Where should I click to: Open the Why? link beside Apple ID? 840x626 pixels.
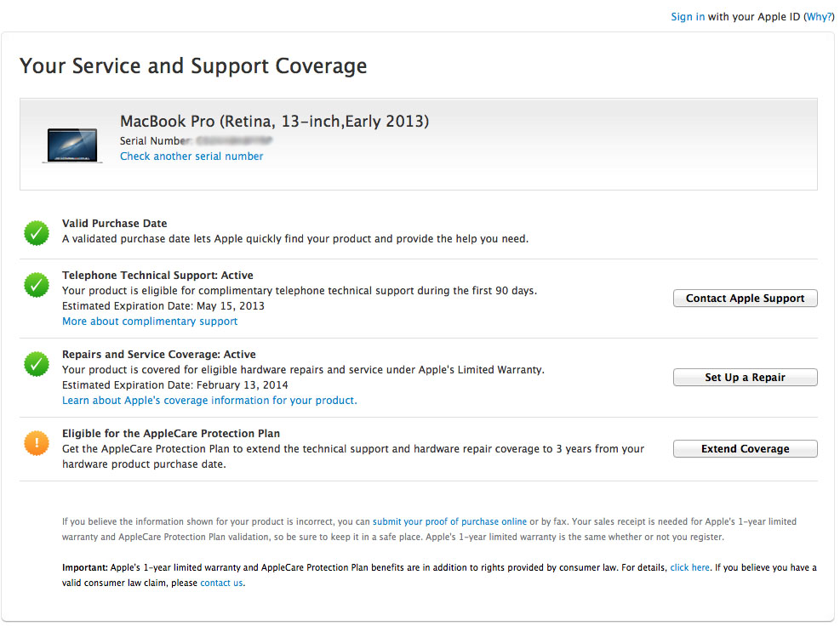[x=819, y=17]
